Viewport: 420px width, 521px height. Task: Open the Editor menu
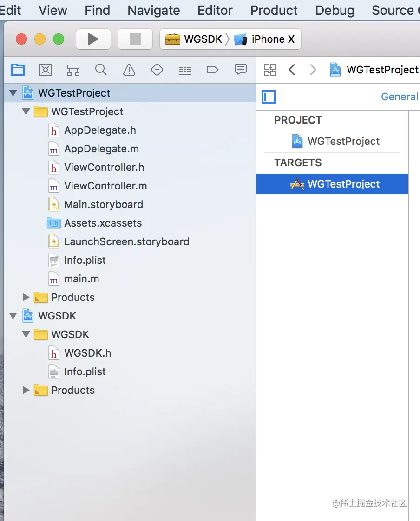pos(215,10)
